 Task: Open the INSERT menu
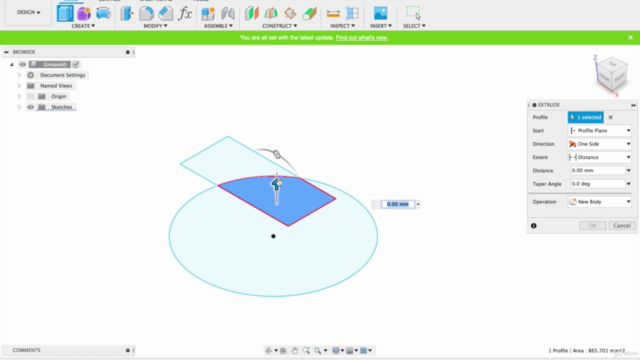coord(381,26)
